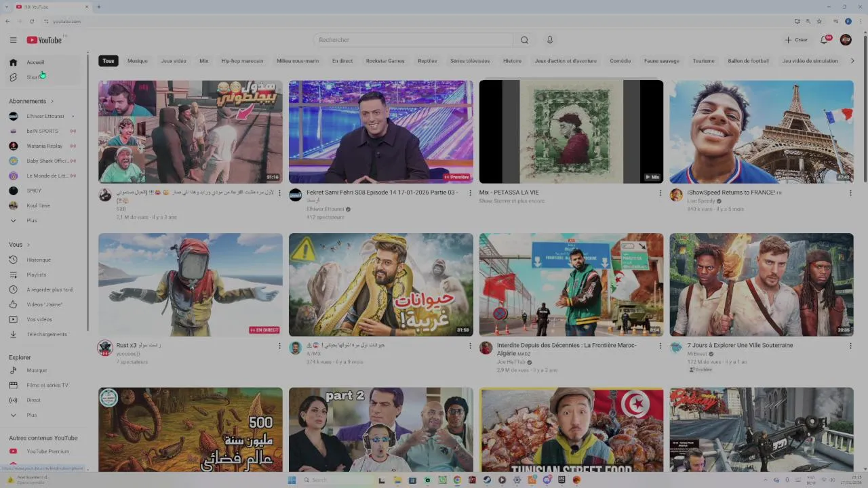This screenshot has height=488, width=868.
Task: Click the Steam icon in taskbar
Action: pos(487,480)
